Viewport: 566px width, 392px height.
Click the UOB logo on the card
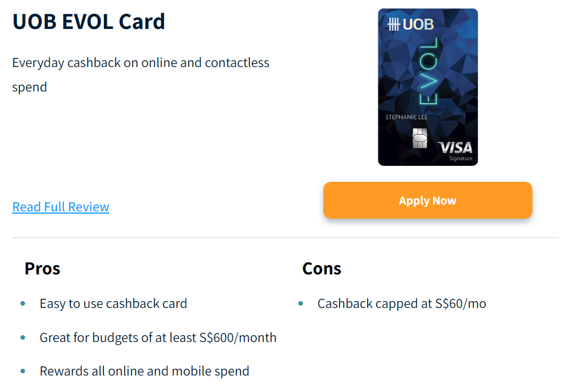410,24
